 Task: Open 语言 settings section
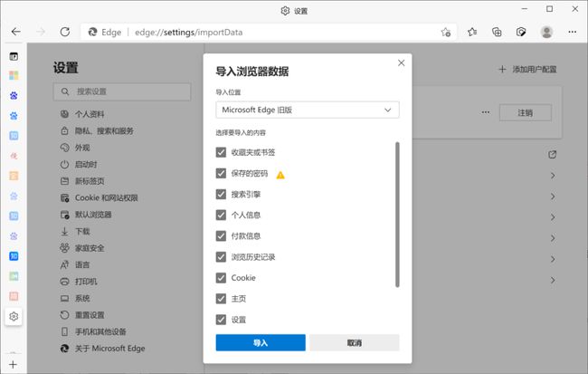click(75, 264)
